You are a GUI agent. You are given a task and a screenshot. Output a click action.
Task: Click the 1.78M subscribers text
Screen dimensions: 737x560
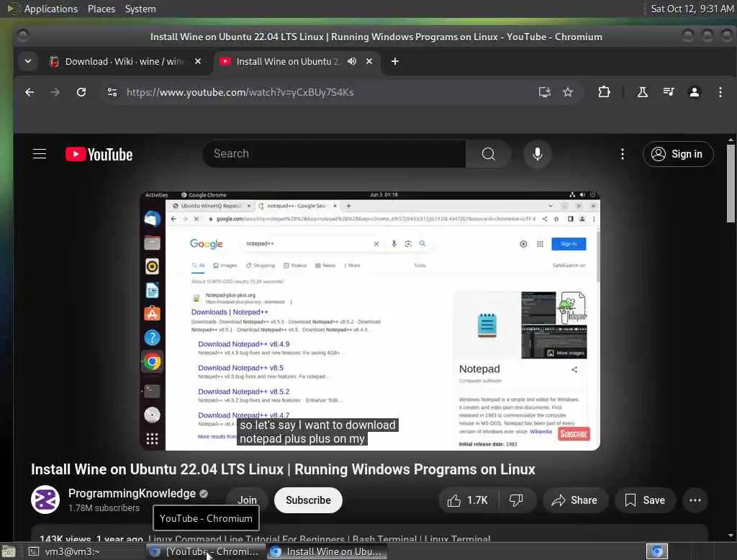(x=104, y=507)
